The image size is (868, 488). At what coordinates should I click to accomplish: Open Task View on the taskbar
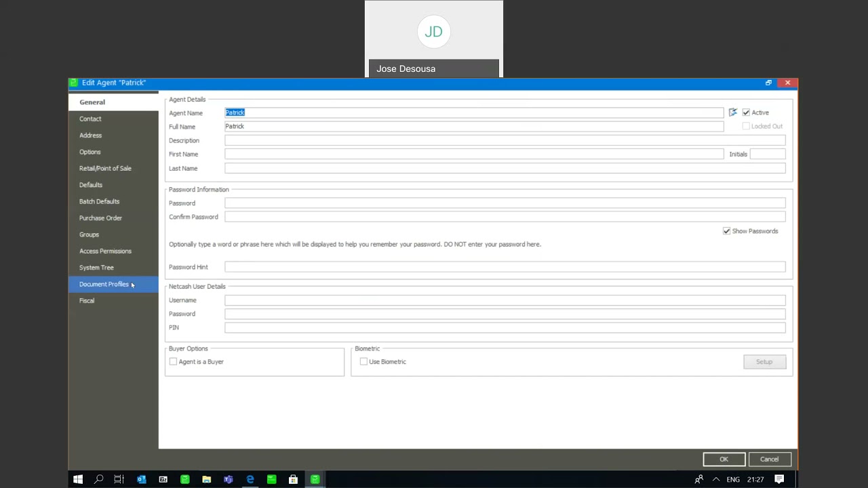119,479
